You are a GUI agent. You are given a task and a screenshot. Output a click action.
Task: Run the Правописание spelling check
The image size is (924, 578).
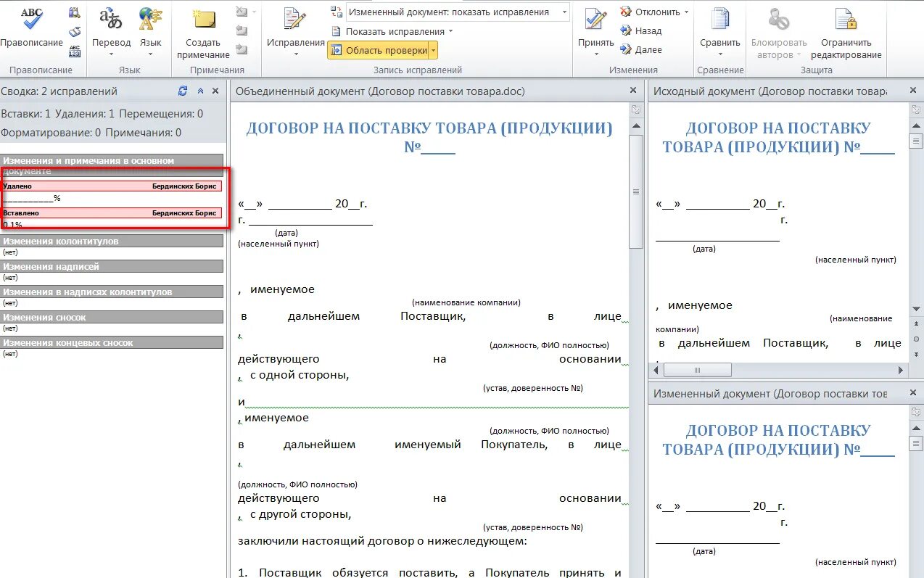(31, 29)
